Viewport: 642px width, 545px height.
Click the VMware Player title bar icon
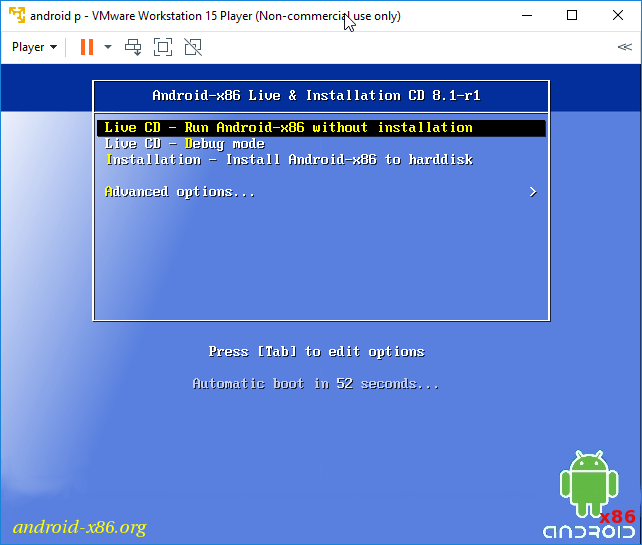[x=16, y=16]
